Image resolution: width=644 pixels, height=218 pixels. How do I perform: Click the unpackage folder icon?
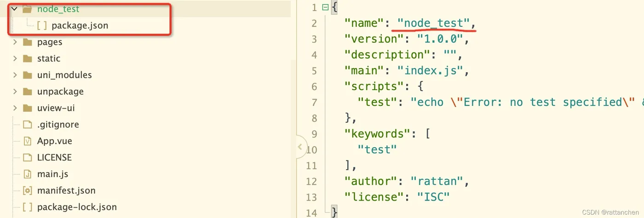[28, 92]
